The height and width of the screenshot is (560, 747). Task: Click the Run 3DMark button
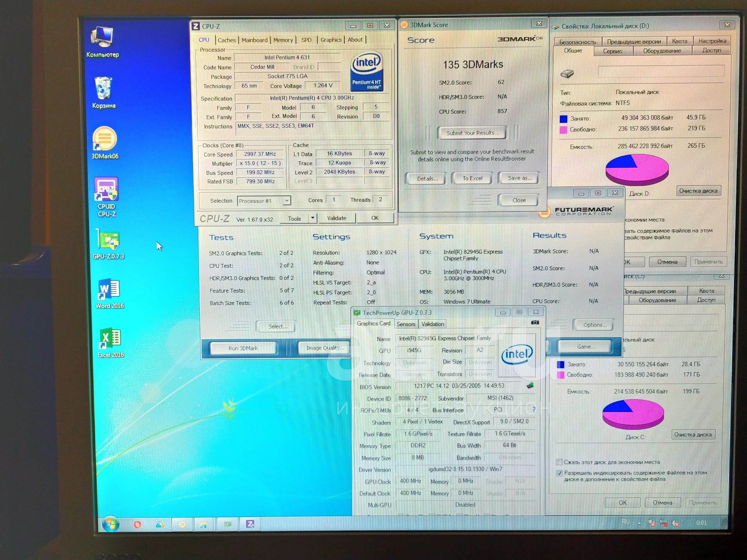243,348
